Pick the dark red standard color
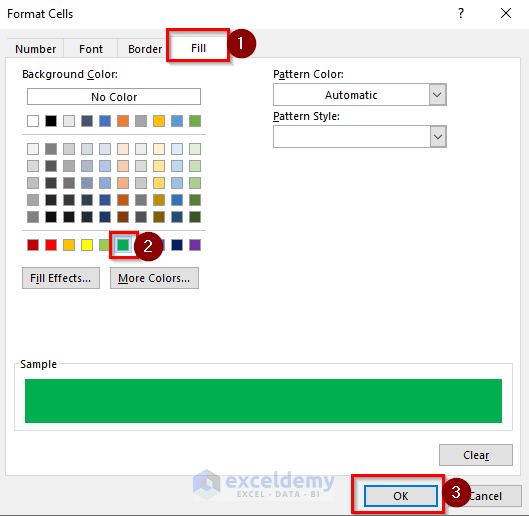Screen dimensions: 529x516 (33, 245)
